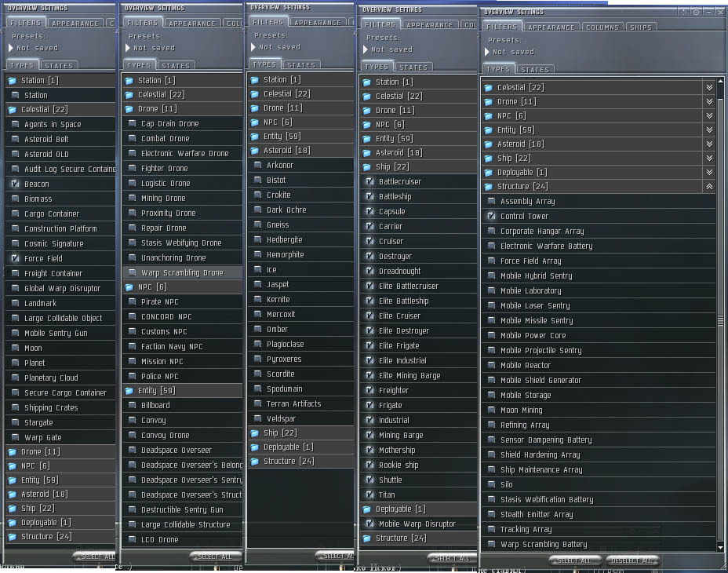Click Asteroid [18] folder icon above Arkonor
728x573 pixels.
(x=254, y=151)
